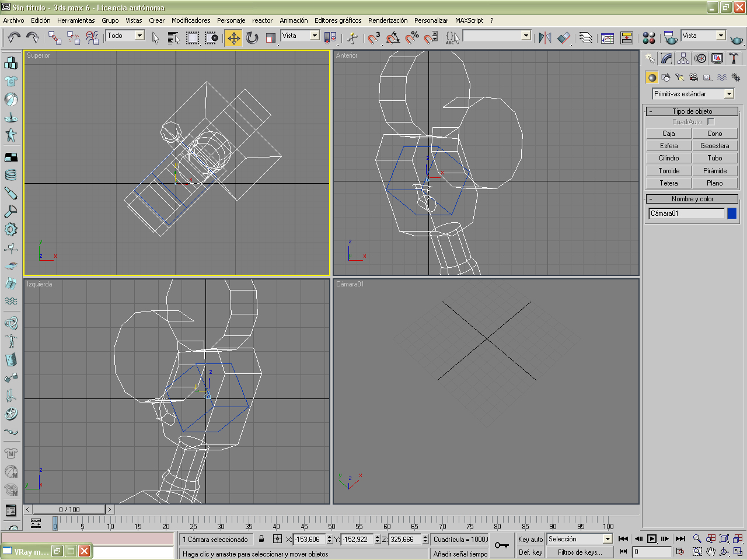The image size is (747, 560).
Task: Click the Align tool in the toolbar
Action: tap(564, 38)
